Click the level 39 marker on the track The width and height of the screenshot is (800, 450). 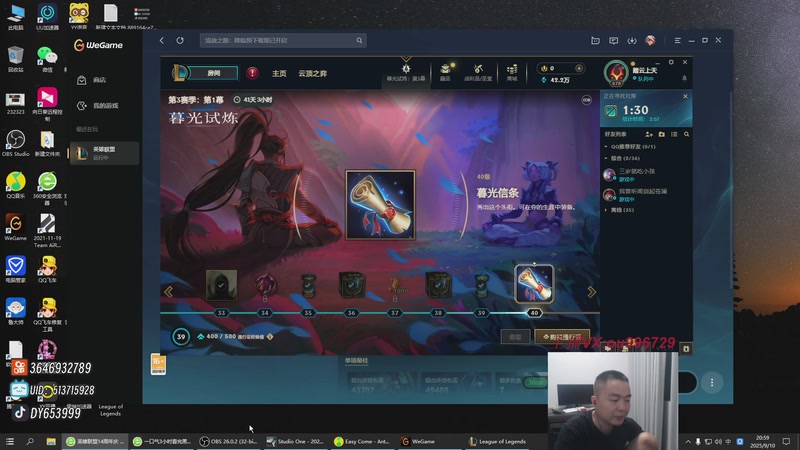tap(481, 313)
